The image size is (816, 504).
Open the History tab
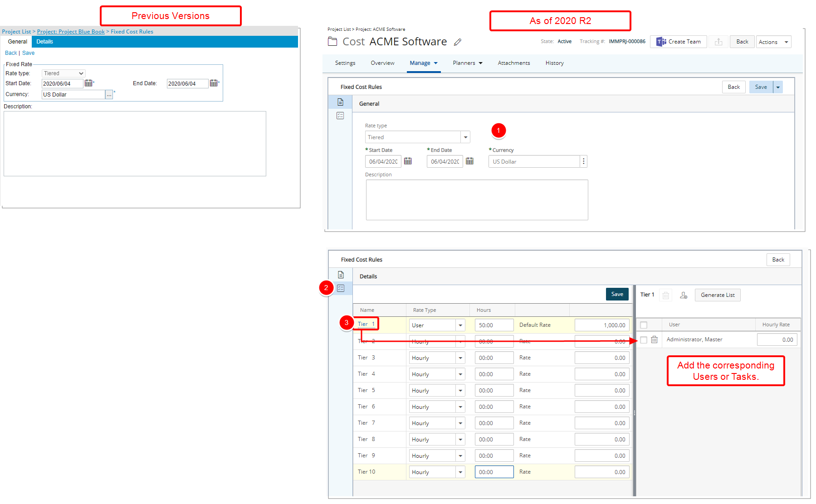(554, 63)
